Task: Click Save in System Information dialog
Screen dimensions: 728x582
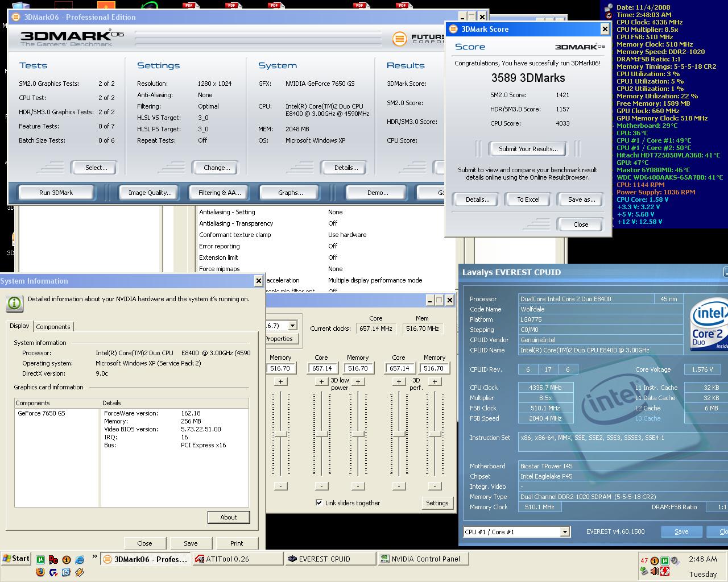Action: (191, 543)
